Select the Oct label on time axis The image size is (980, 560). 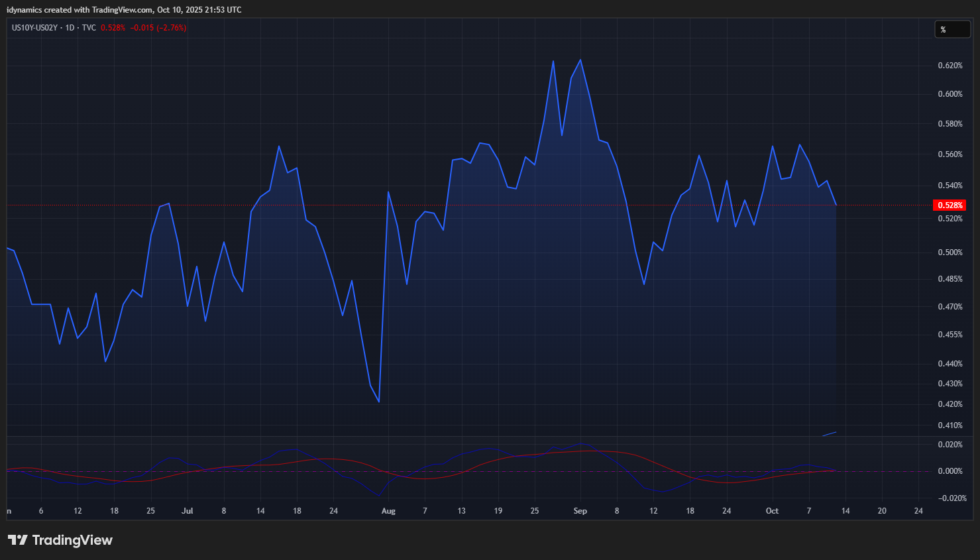[772, 511]
